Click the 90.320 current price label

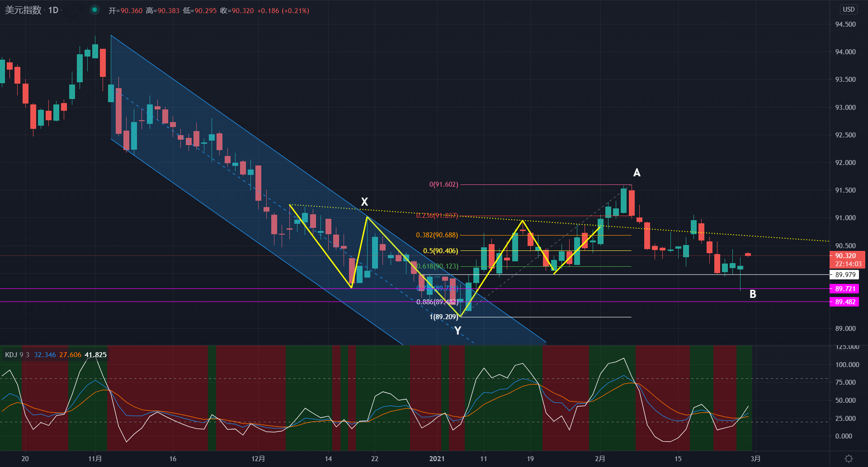(847, 255)
